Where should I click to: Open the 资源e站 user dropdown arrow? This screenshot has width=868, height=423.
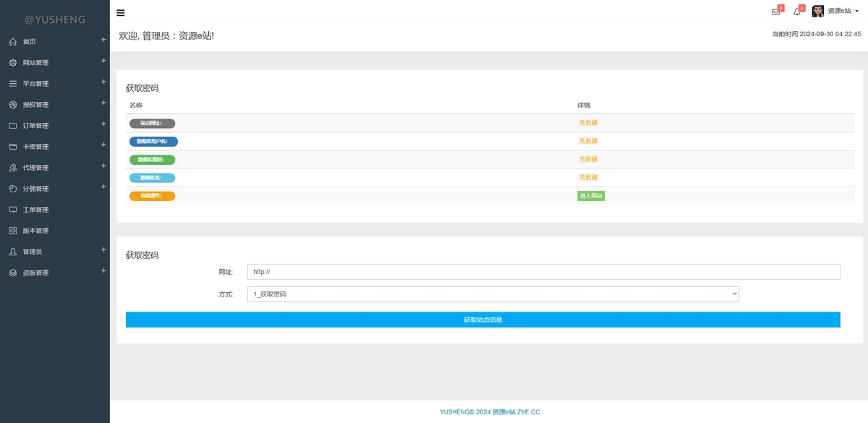point(857,12)
